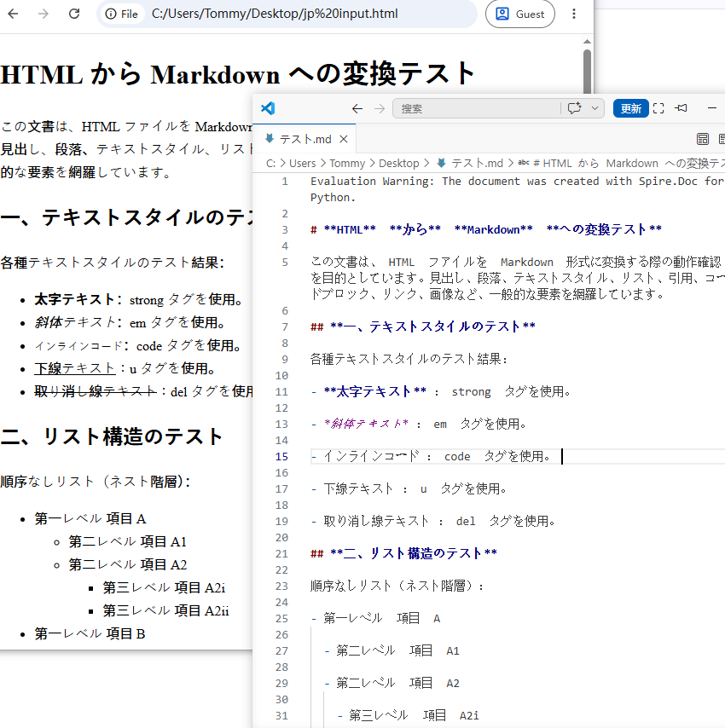Reload the jp input.html page
This screenshot has height=728, width=725.
(x=74, y=14)
